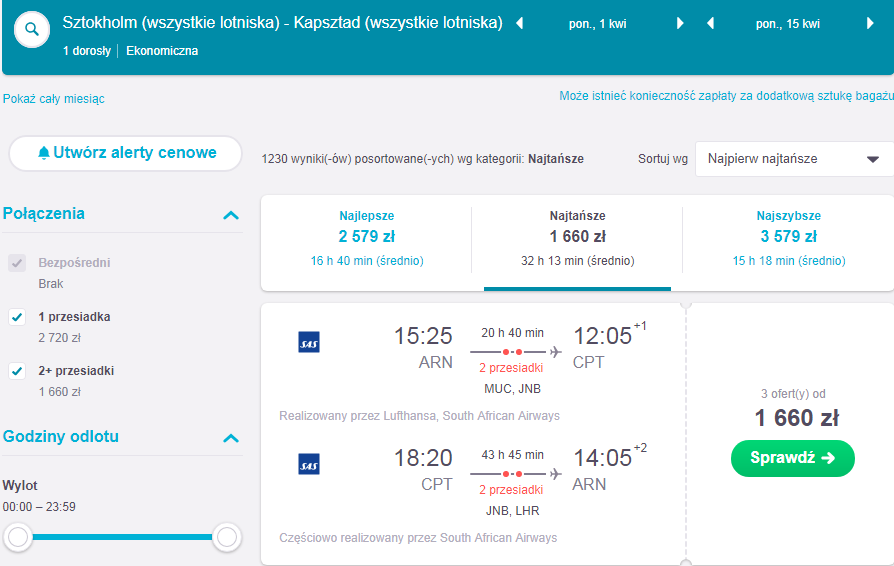The height and width of the screenshot is (566, 894).
Task: Toggle the Bezpośredni checkbox
Action: tap(17, 263)
